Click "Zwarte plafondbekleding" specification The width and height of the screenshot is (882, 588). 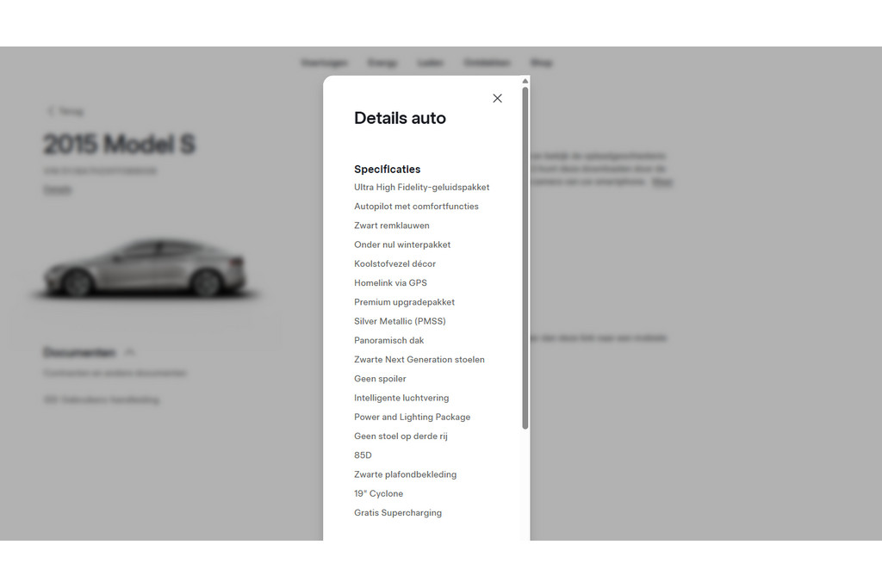(x=406, y=473)
